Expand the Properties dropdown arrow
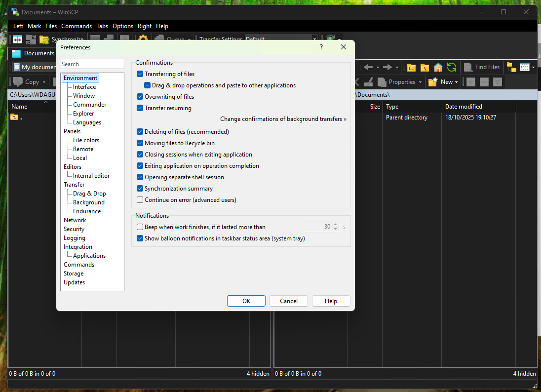This screenshot has width=541, height=392. tap(420, 82)
